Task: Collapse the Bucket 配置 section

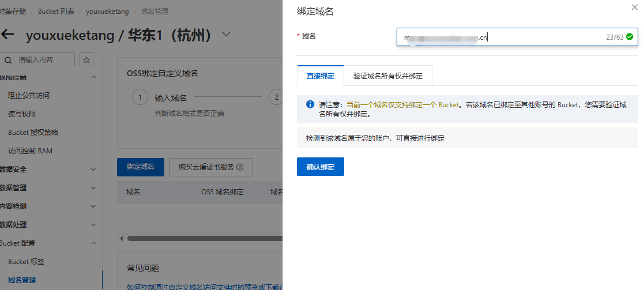Action: coord(93,243)
